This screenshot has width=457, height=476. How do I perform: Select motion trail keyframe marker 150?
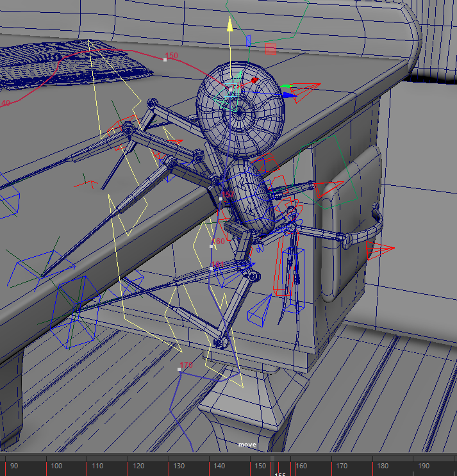point(165,59)
